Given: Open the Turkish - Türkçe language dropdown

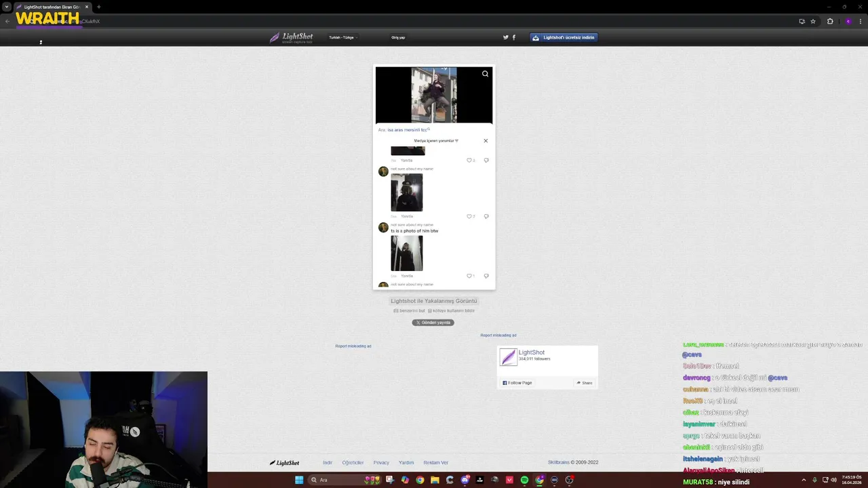Looking at the screenshot, I should tap(342, 37).
